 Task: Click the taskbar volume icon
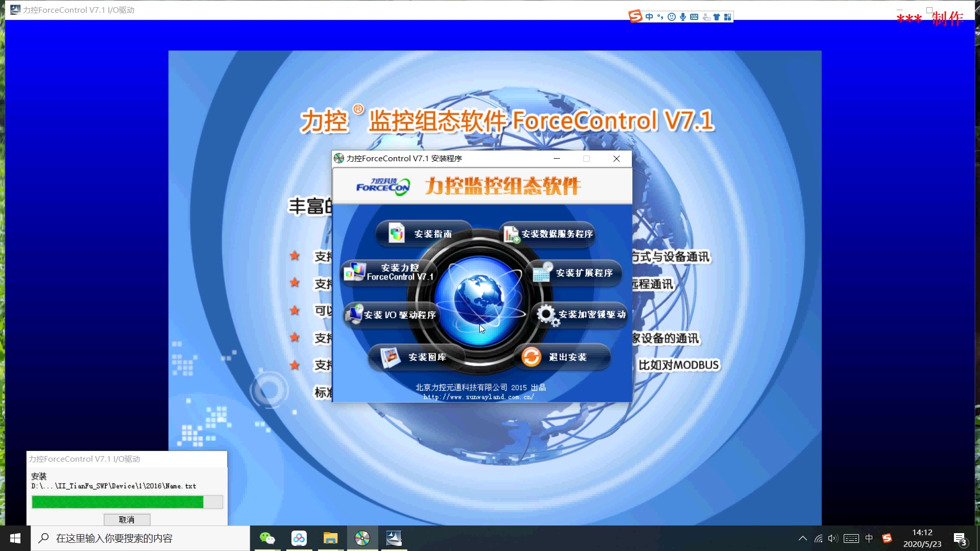pos(833,538)
